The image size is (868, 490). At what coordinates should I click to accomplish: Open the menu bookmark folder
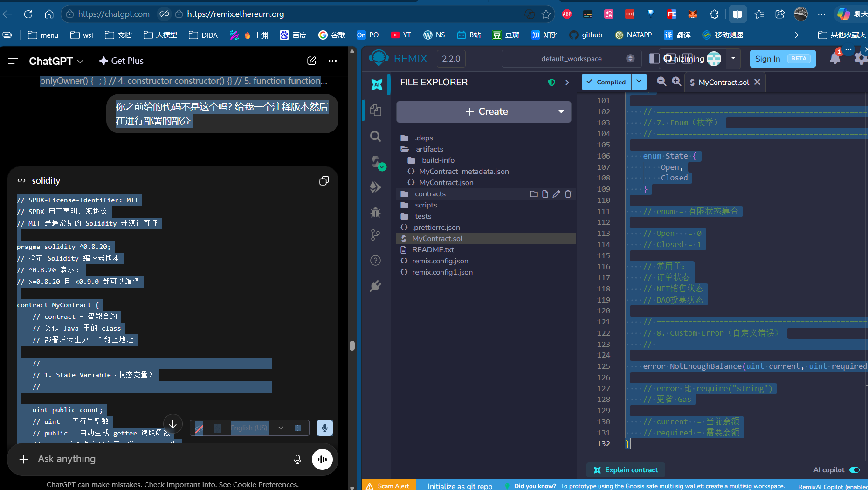(43, 35)
